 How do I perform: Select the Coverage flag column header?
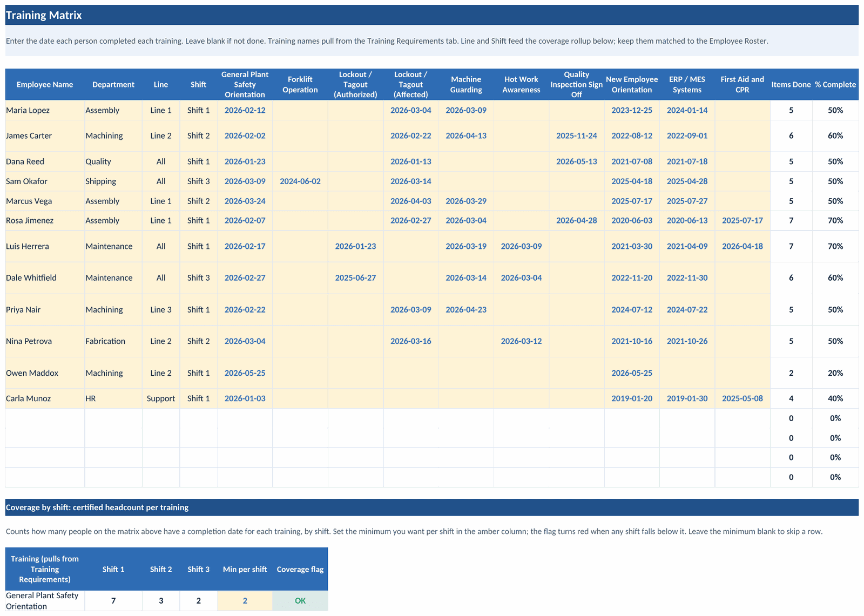coord(300,570)
